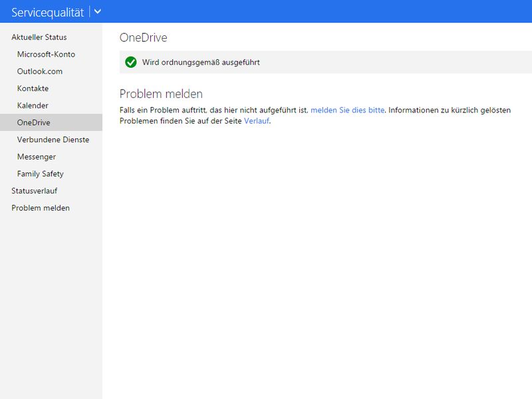Select Kalender in the sidebar
The height and width of the screenshot is (399, 532).
[x=33, y=106]
